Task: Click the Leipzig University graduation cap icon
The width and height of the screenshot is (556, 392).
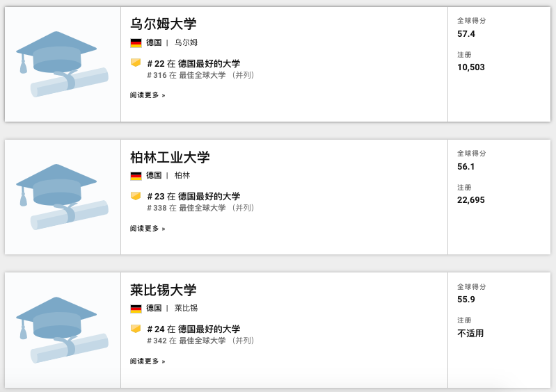Action: tap(63, 329)
